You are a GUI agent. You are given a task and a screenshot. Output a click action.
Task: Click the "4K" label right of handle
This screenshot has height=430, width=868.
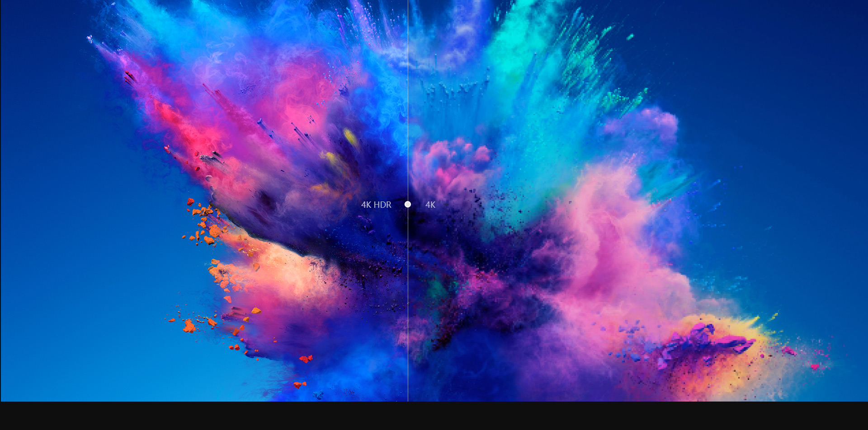(430, 205)
